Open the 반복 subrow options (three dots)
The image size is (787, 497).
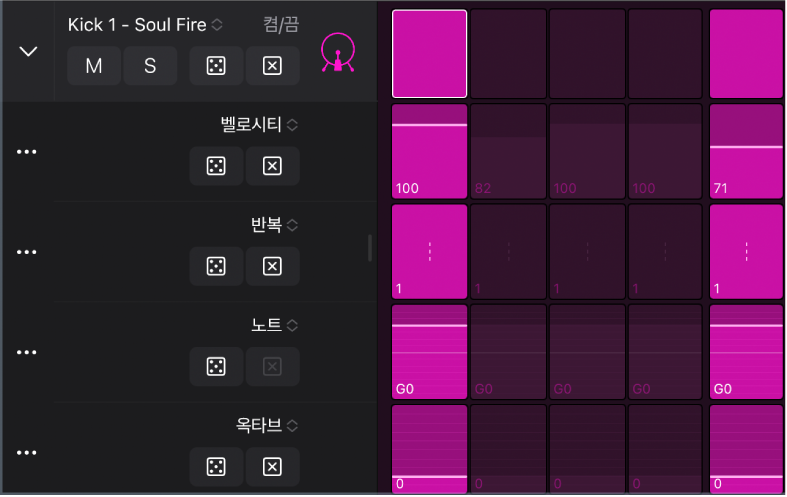pyautogui.click(x=27, y=252)
